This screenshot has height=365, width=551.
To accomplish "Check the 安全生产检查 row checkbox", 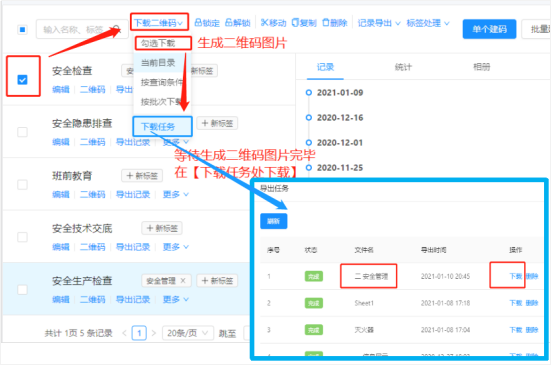I will 22,290.
